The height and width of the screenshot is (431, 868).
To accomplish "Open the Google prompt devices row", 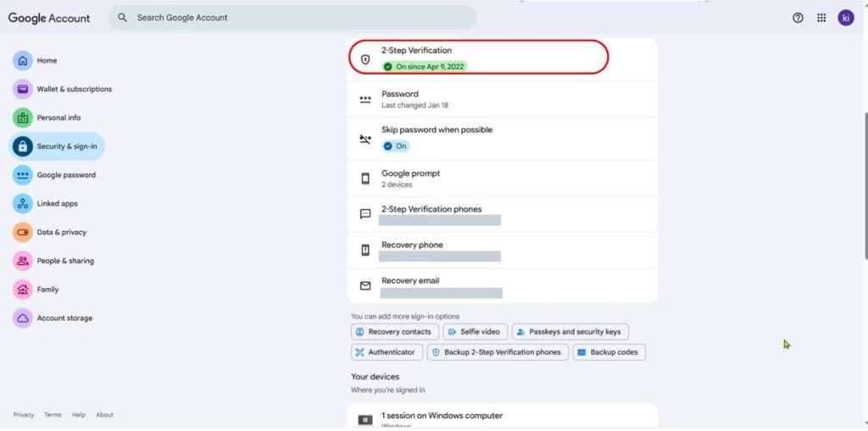I will (x=502, y=178).
